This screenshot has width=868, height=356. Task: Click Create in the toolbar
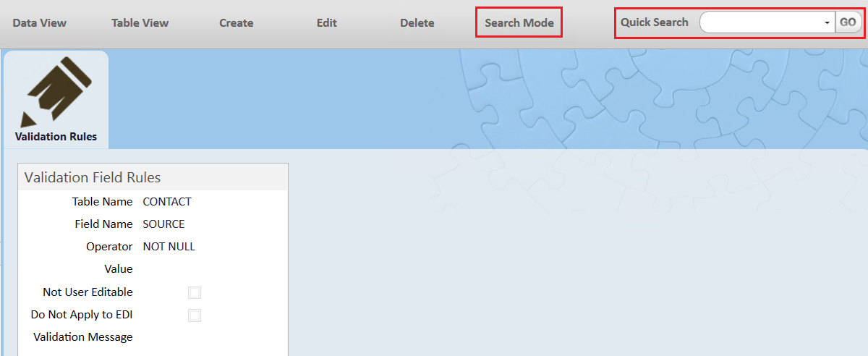(237, 22)
